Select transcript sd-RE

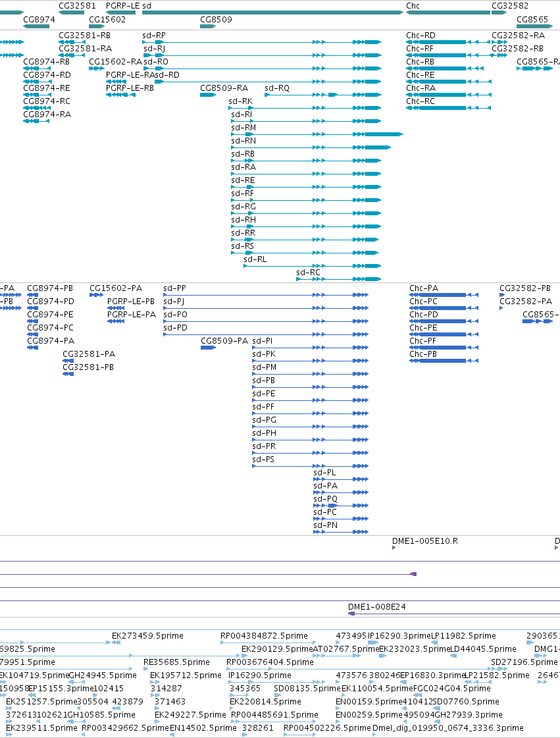(x=306, y=188)
